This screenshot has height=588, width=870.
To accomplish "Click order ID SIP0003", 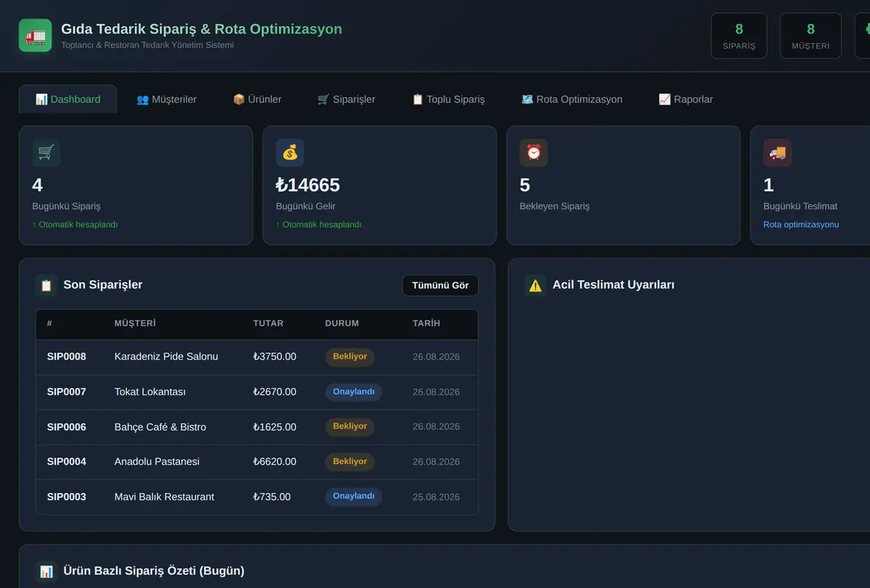I will [67, 497].
